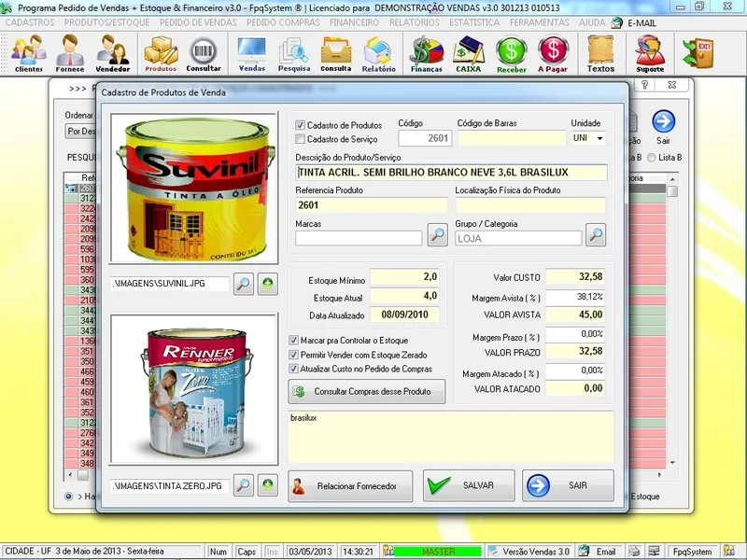Click the search icon beside Grupo / Categoria
Viewport: 747px width, 560px height.
pyautogui.click(x=596, y=235)
